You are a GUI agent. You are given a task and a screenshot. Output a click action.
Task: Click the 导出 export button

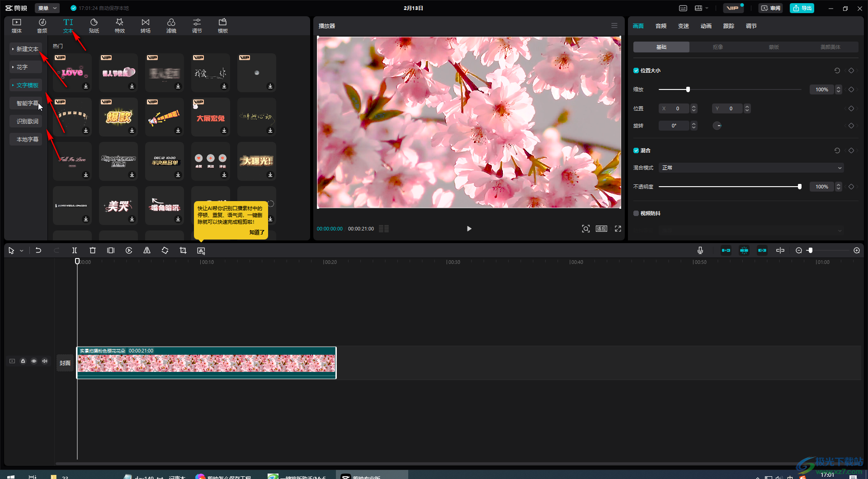(x=802, y=8)
